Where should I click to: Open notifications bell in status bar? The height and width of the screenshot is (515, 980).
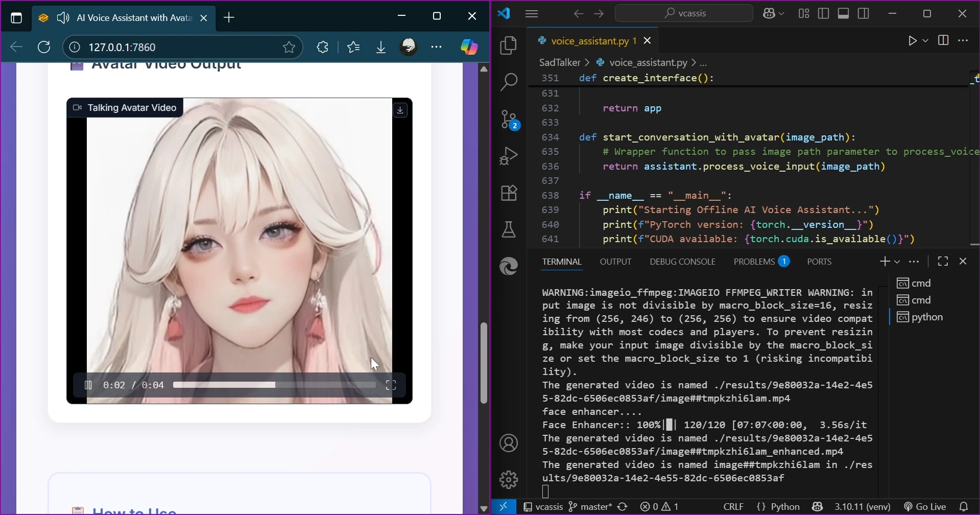pyautogui.click(x=965, y=507)
